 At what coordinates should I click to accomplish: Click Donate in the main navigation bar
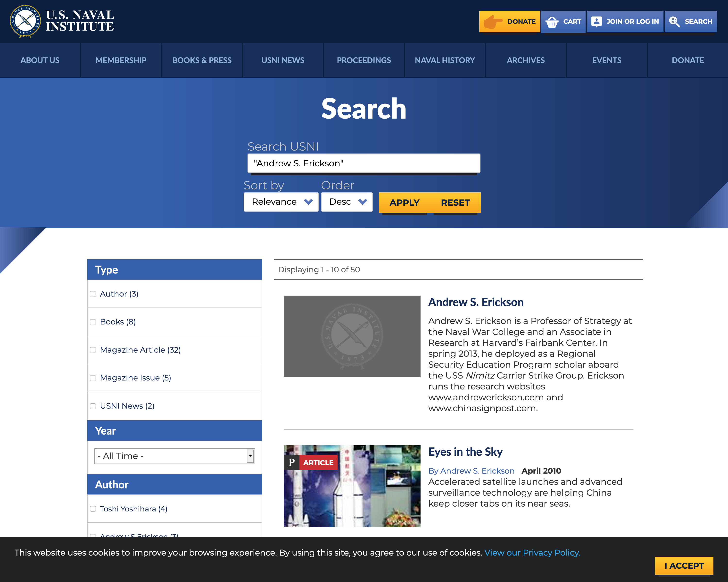click(x=688, y=60)
